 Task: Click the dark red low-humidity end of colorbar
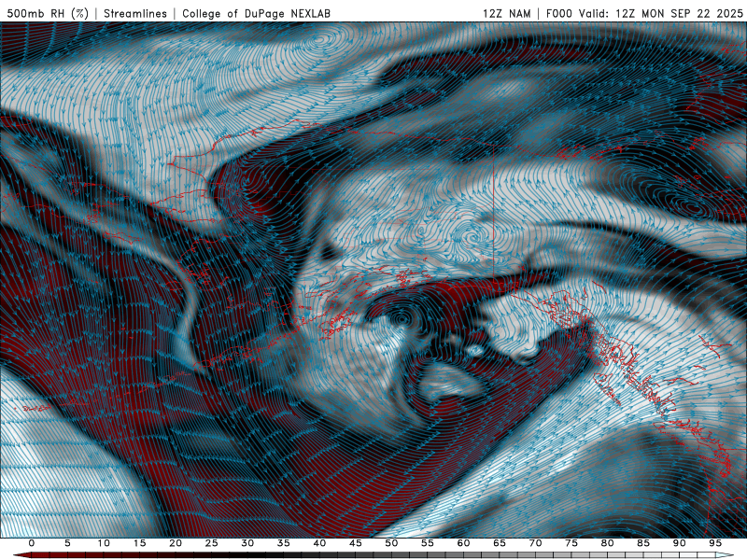21,555
